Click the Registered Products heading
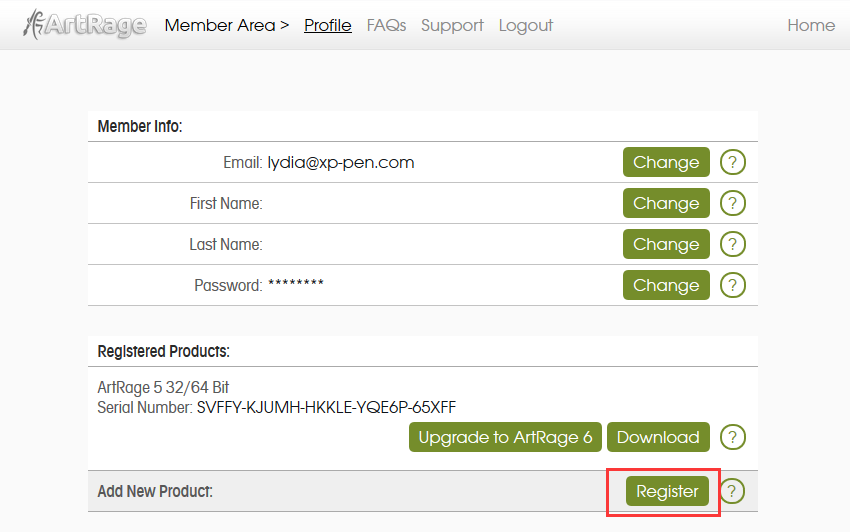Viewport: 850px width, 532px height. [x=163, y=351]
